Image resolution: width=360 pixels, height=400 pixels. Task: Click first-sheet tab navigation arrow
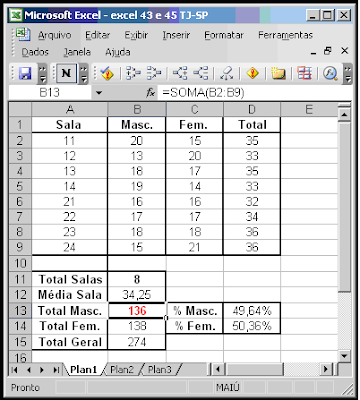[x=15, y=370]
